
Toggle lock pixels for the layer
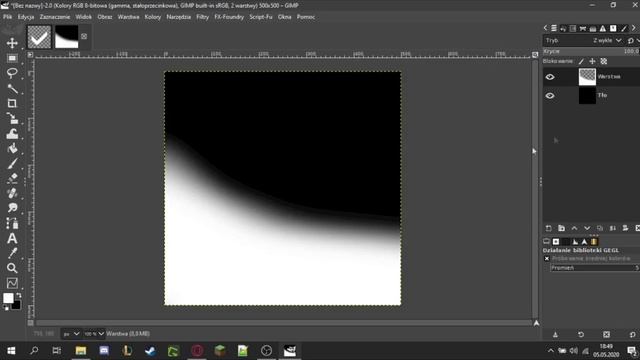(x=581, y=61)
